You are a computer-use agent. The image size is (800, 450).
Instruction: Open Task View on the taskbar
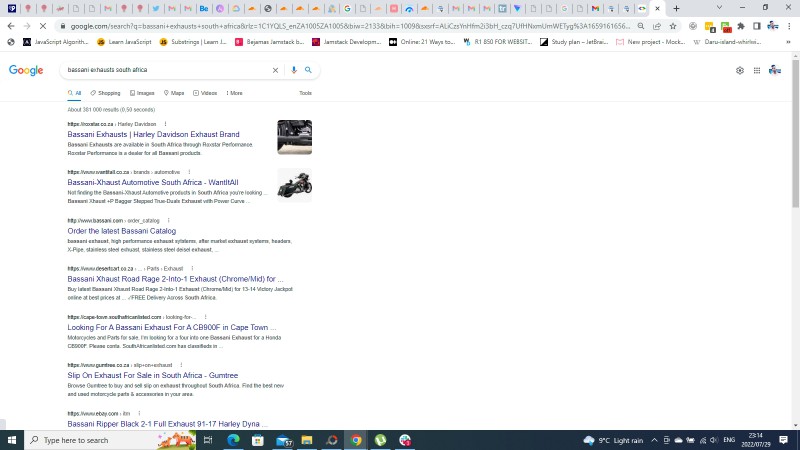tap(208, 440)
